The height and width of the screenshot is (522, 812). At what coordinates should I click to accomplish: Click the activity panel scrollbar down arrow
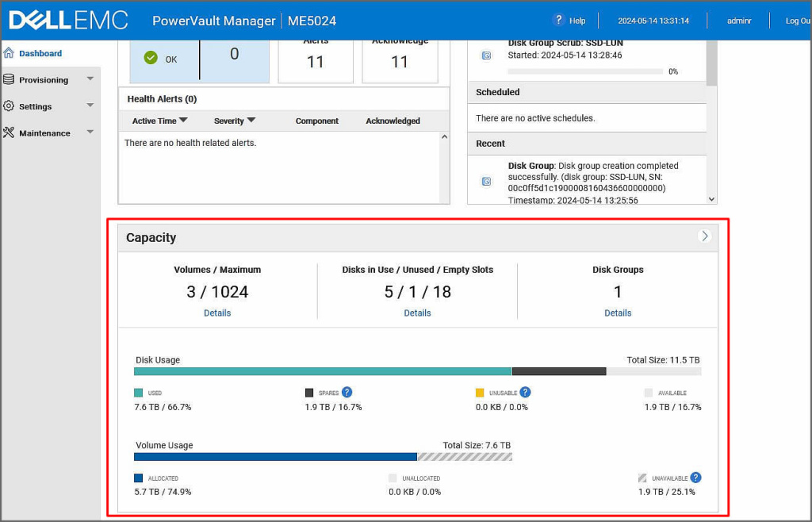[x=711, y=199]
